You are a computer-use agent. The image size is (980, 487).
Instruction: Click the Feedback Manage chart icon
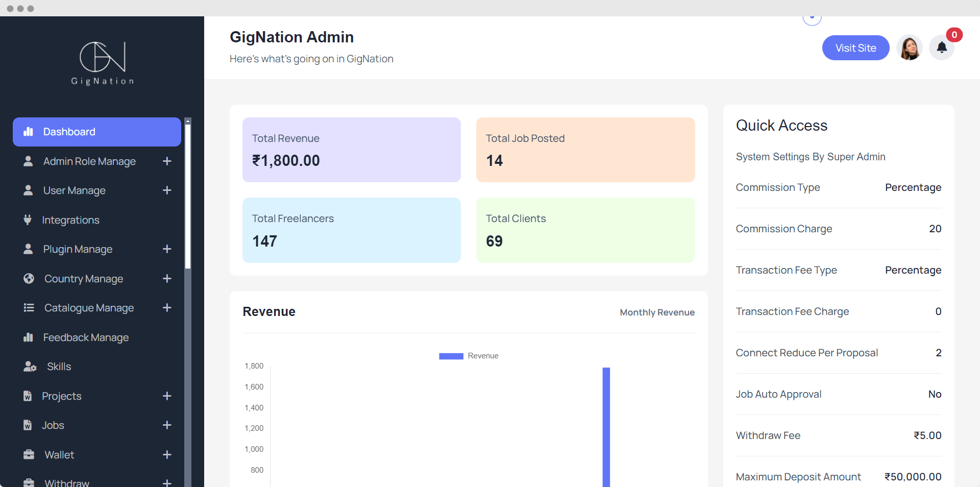tap(28, 337)
